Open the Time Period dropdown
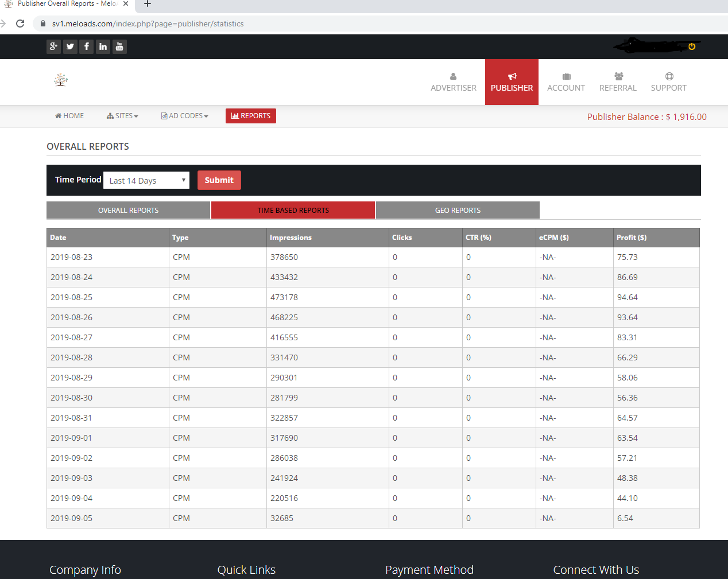Viewport: 728px width, 579px height. (x=146, y=180)
